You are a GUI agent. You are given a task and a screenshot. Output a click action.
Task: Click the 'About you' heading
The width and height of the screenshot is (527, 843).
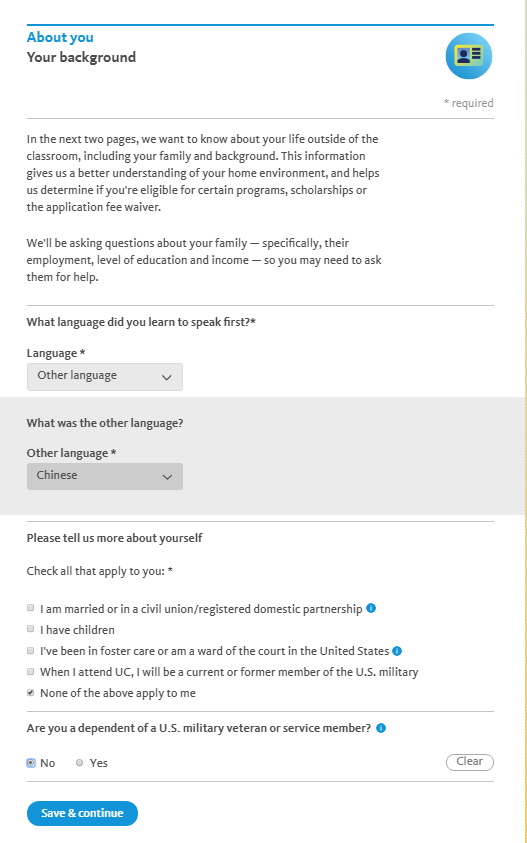tap(60, 37)
